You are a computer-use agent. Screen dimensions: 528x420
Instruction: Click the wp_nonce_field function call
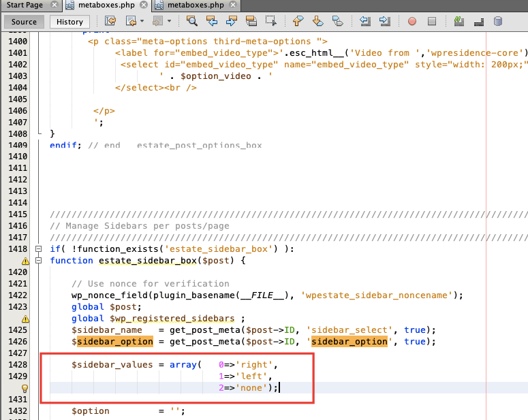click(x=110, y=295)
